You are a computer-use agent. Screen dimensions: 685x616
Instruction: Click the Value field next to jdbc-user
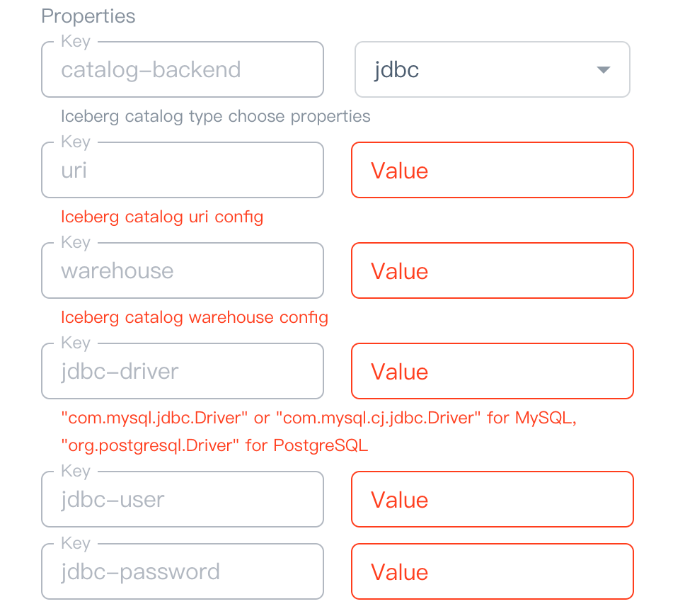tap(491, 499)
